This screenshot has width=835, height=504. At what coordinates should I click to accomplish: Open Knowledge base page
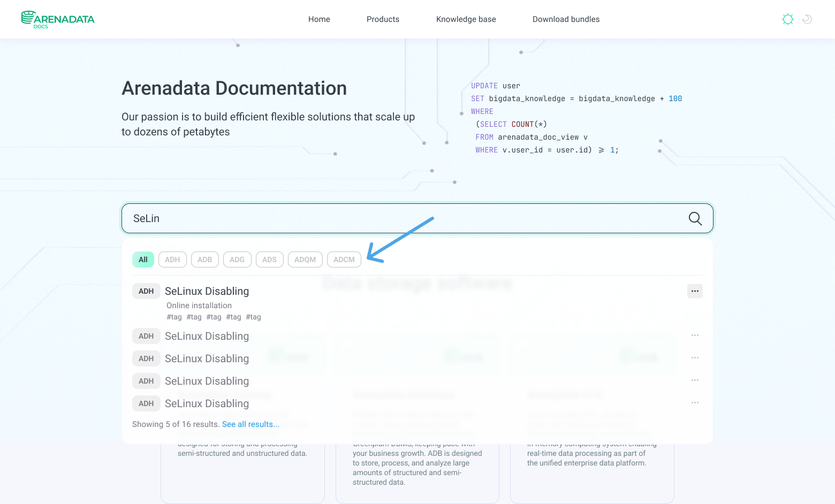(x=466, y=19)
